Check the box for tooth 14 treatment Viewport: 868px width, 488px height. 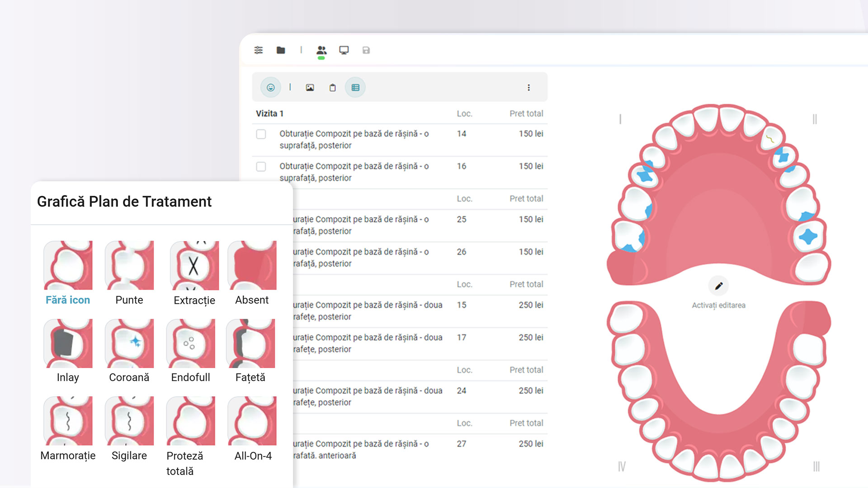pyautogui.click(x=261, y=134)
